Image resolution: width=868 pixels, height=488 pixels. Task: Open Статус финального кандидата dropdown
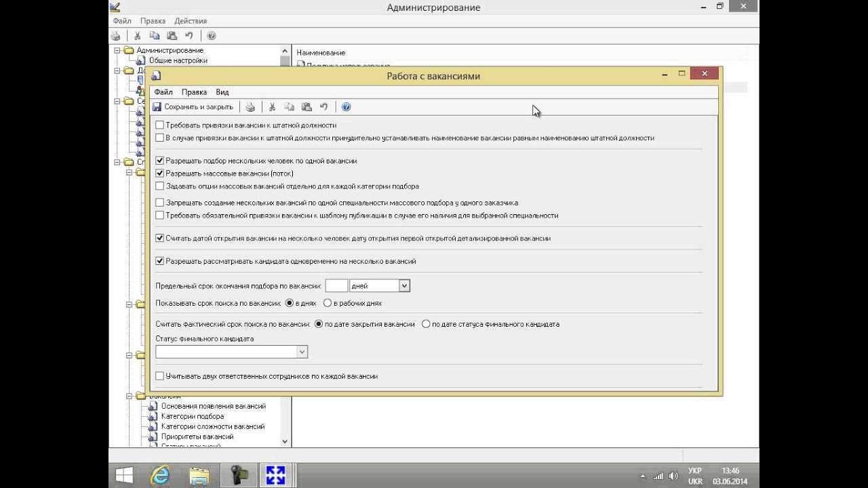pyautogui.click(x=302, y=352)
